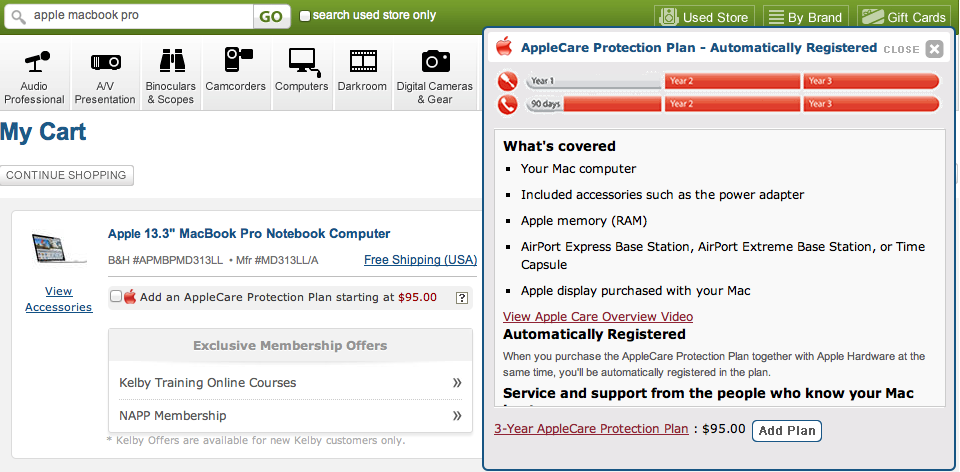960x472 pixels.
Task: Click the Used Store speaker icon
Action: coord(668,17)
